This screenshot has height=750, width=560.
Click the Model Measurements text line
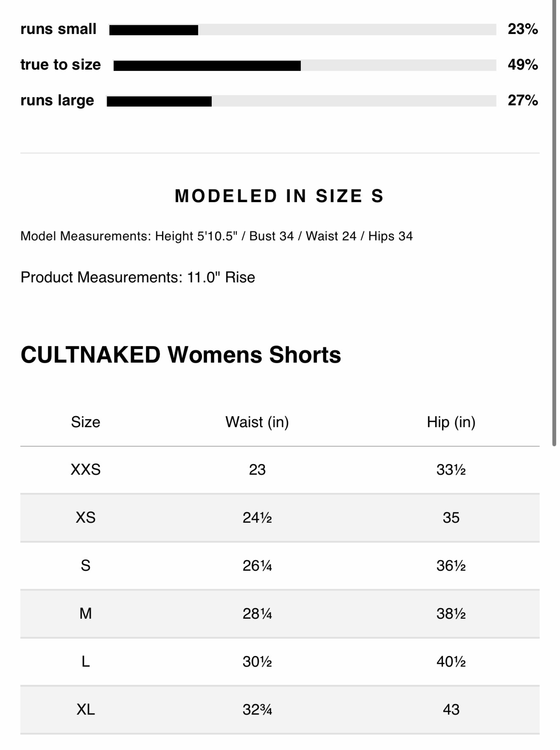216,236
